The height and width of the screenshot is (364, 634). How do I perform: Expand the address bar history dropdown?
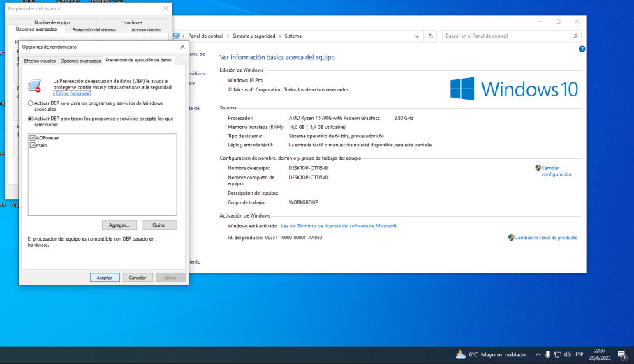click(x=417, y=36)
